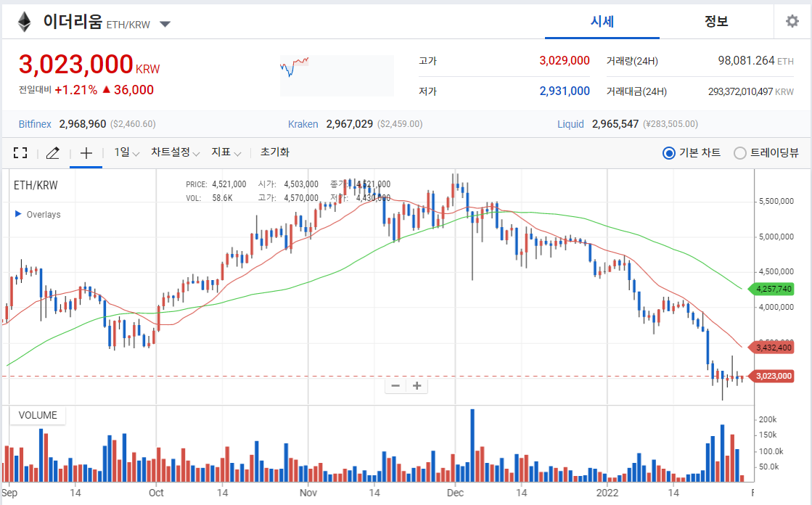The width and height of the screenshot is (812, 505).
Task: Click the fullscreen chart icon
Action: (20, 153)
